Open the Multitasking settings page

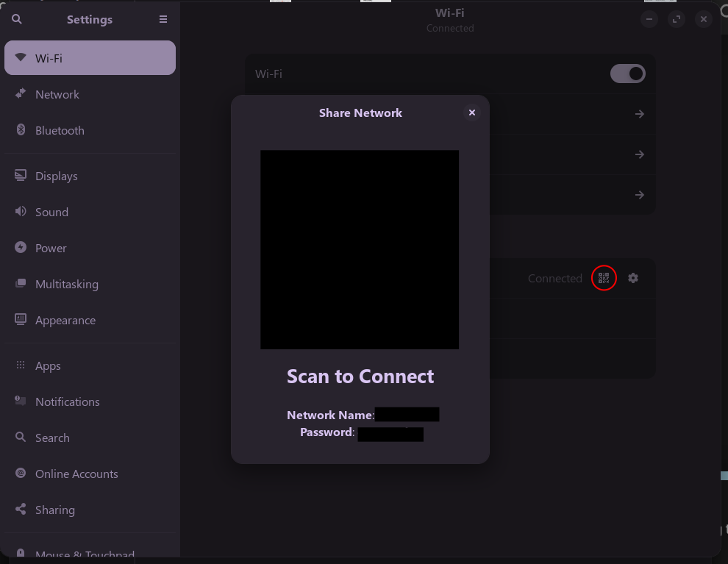tap(66, 284)
